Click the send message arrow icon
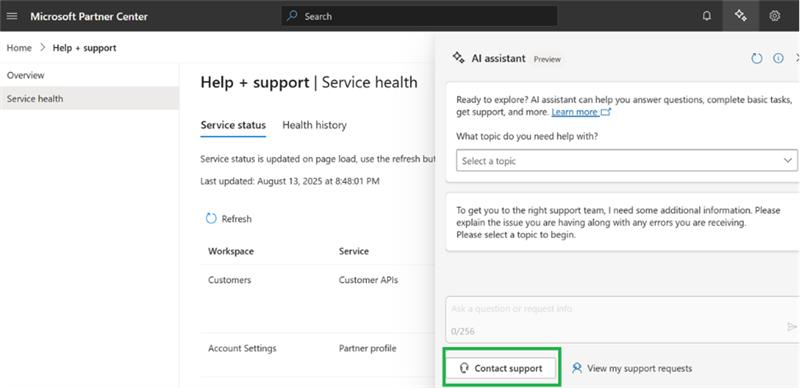 click(x=792, y=327)
